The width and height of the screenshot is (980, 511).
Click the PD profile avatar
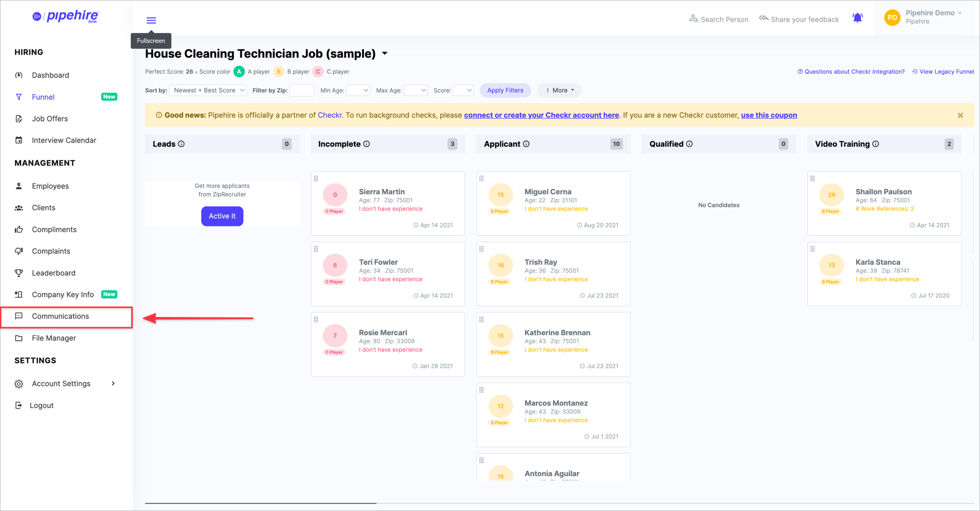893,17
